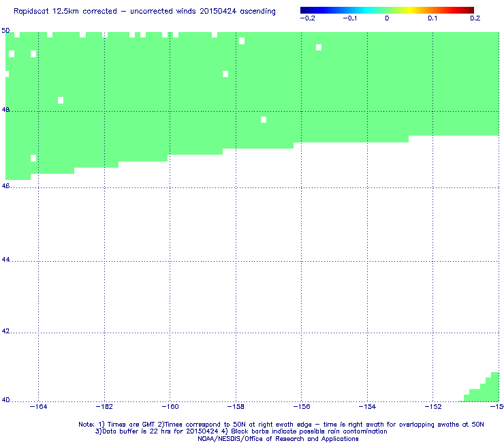
Task: Select the 0.2 color bar label
Action: point(475,18)
